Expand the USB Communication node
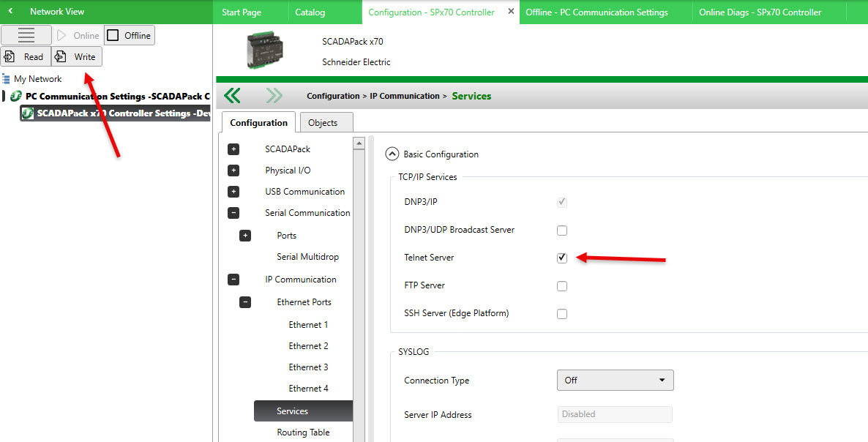 233,192
